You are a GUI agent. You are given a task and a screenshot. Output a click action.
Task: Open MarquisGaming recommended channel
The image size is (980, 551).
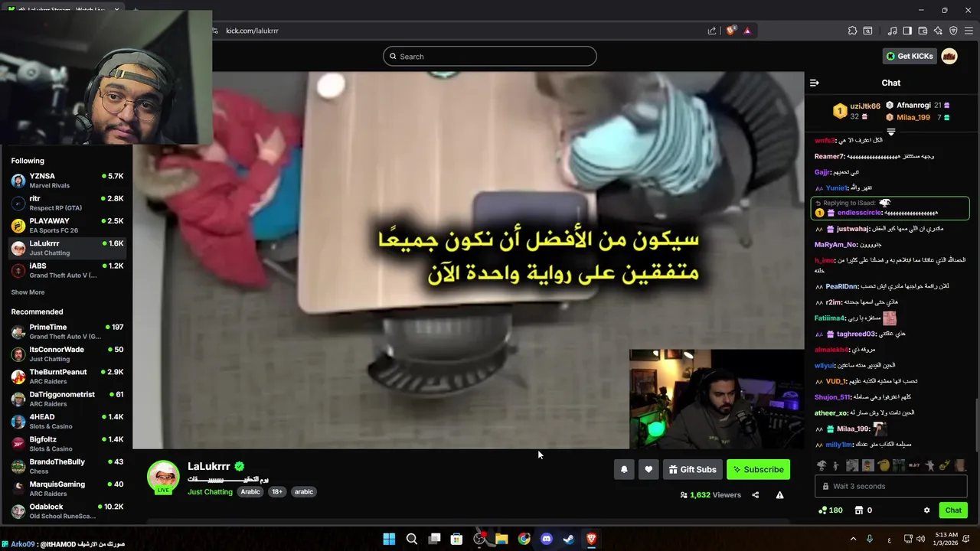67,488
